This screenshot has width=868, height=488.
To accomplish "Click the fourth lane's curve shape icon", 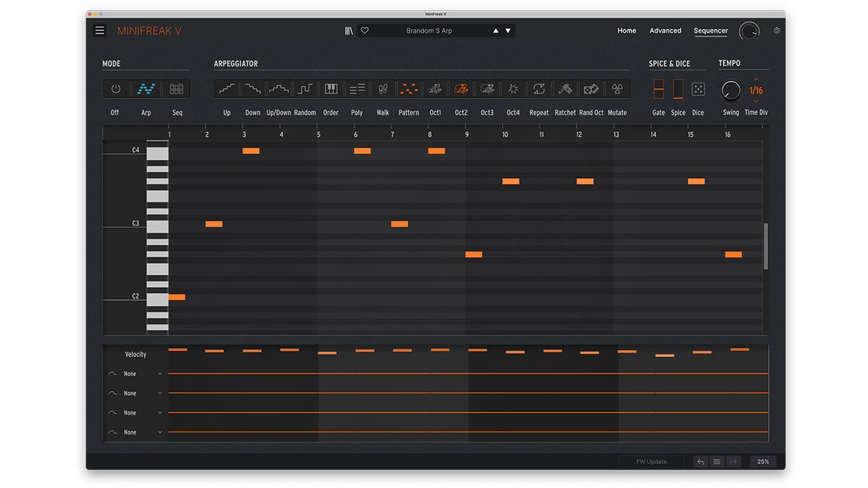I will tap(112, 432).
